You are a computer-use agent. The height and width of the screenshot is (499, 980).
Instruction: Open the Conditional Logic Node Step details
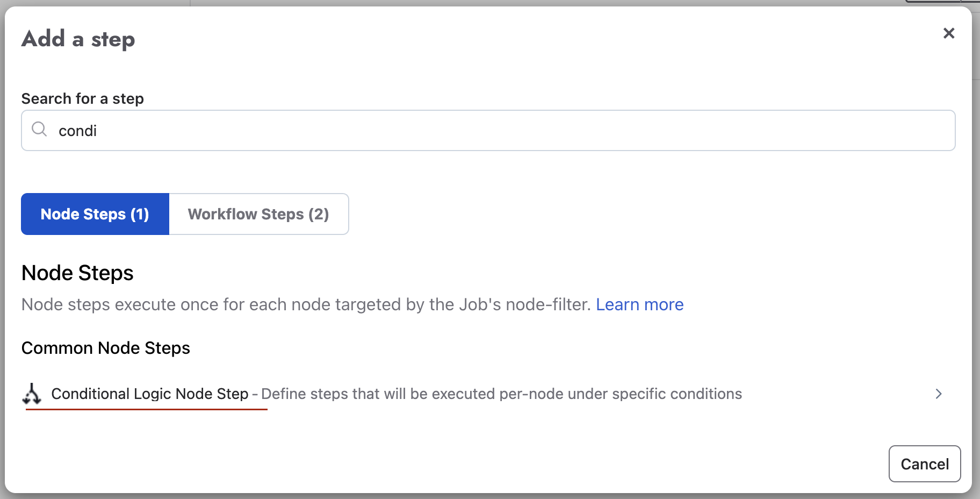(149, 394)
